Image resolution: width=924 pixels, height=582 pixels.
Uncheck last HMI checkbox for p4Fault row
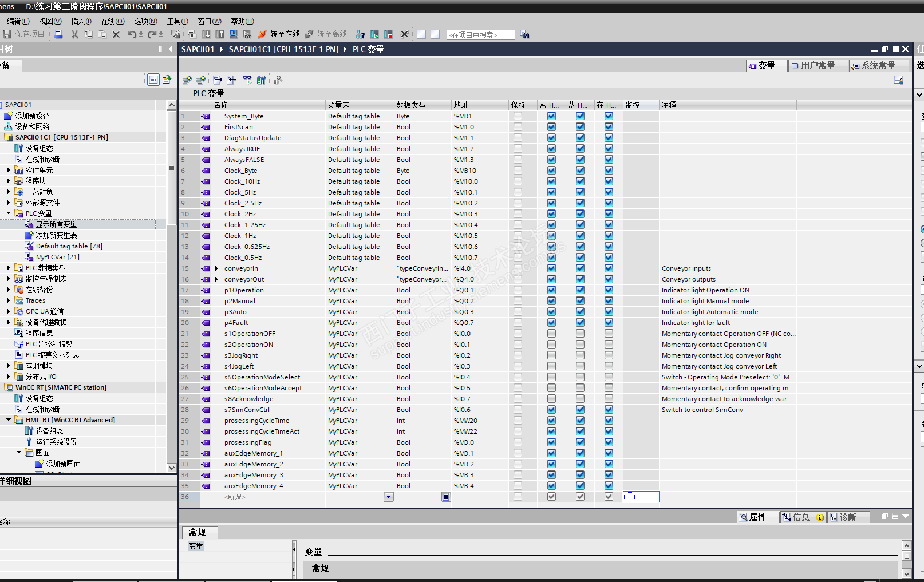(x=609, y=323)
